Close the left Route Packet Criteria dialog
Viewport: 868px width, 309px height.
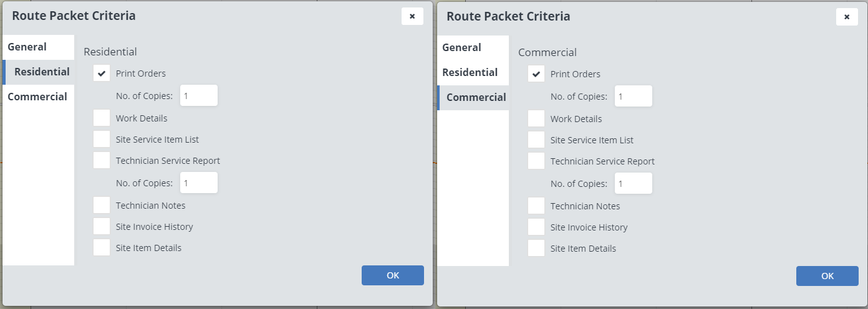[x=412, y=16]
